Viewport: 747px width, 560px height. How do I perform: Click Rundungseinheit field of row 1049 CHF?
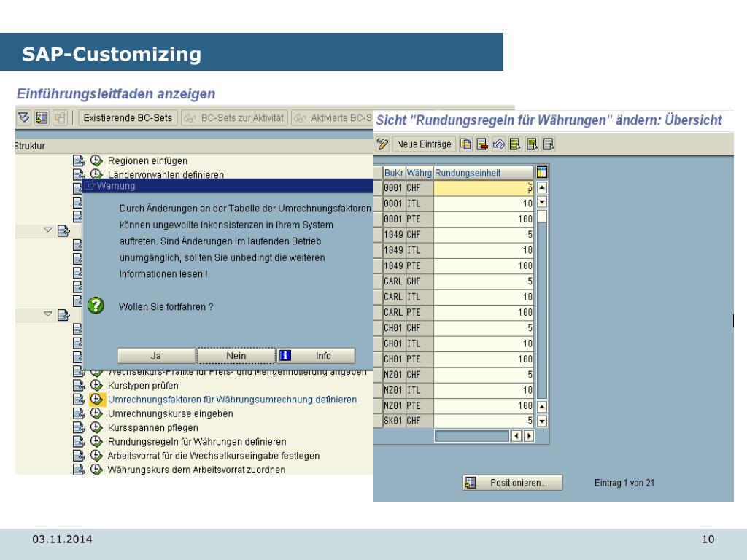point(483,235)
